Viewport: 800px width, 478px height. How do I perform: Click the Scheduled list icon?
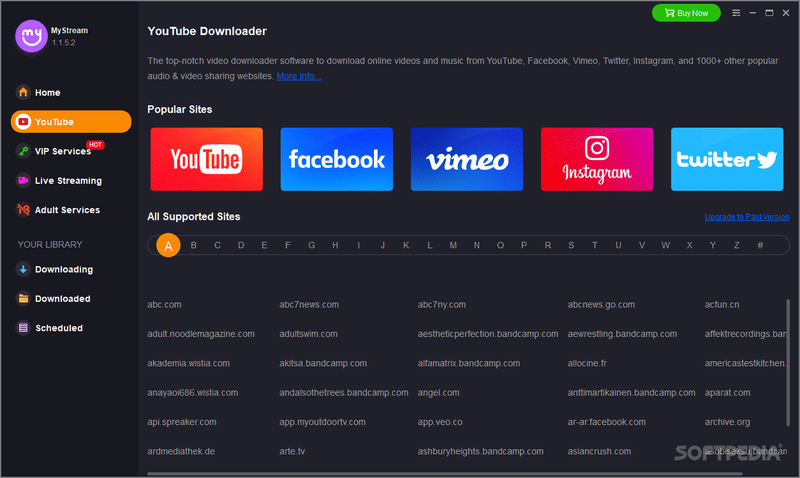pyautogui.click(x=23, y=328)
